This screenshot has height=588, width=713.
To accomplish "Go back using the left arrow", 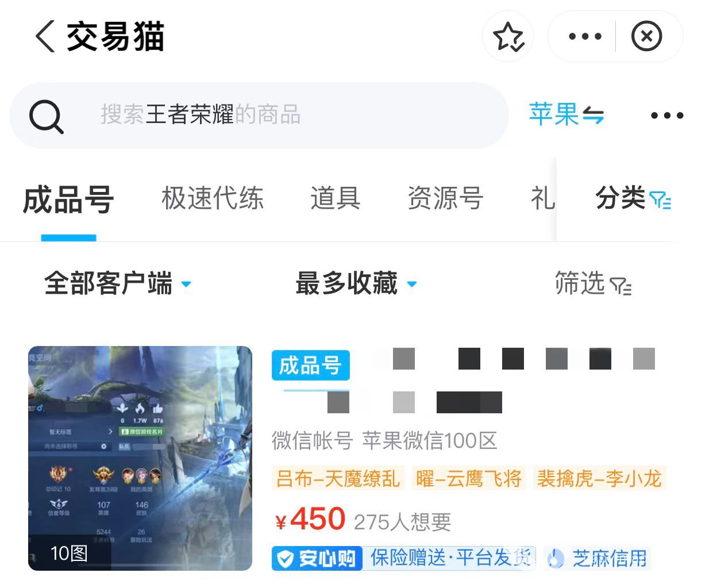I will pyautogui.click(x=45, y=36).
